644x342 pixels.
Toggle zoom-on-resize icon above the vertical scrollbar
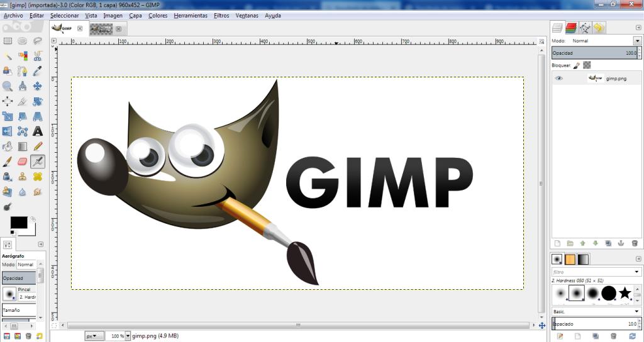coord(541,41)
